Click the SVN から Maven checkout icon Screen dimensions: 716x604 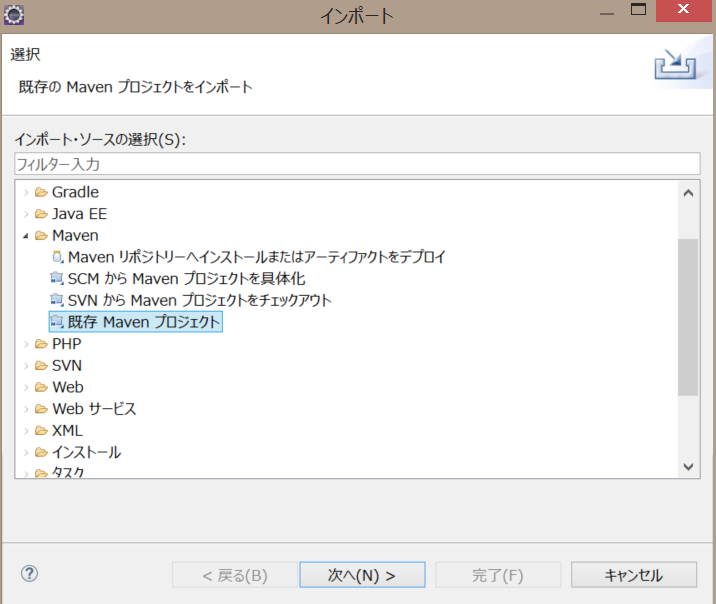(57, 300)
